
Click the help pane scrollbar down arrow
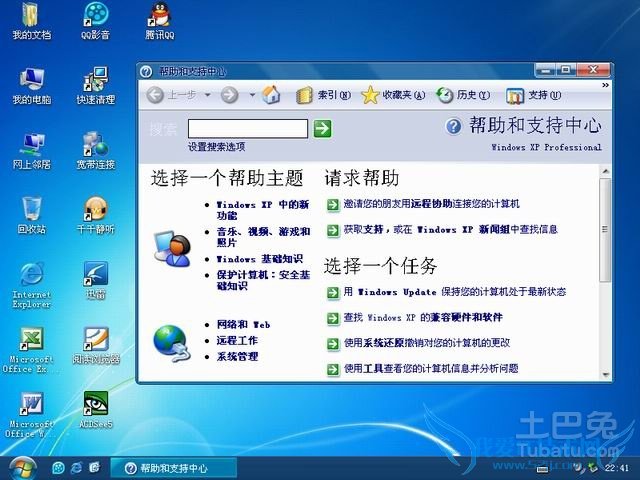605,374
